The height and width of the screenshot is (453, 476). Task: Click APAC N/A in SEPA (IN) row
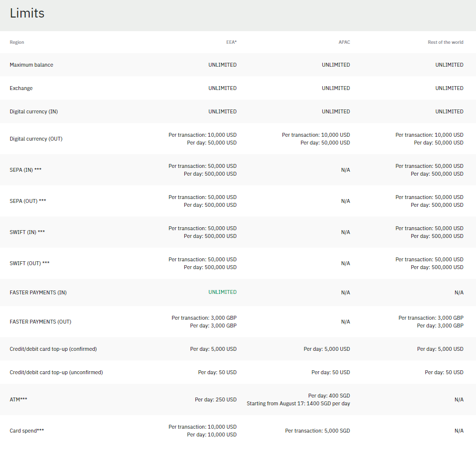346,170
